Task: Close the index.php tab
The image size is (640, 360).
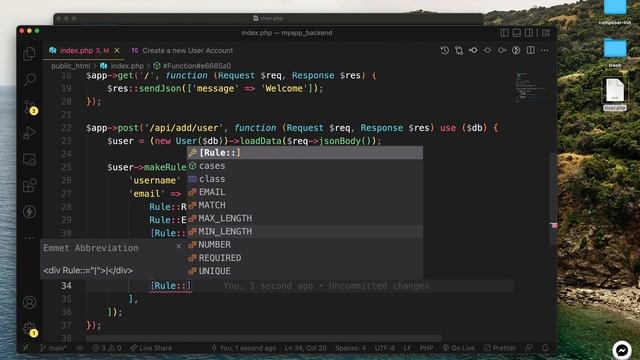Action: 117,50
